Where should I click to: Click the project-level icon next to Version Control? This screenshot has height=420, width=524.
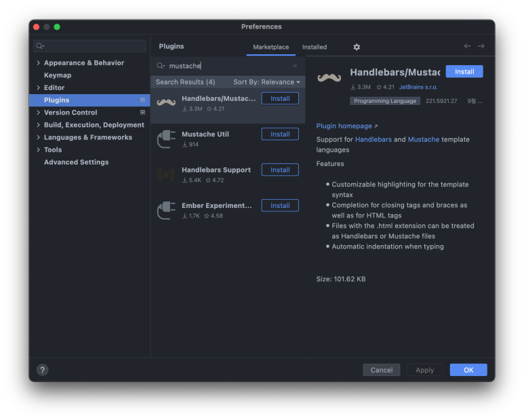click(143, 112)
